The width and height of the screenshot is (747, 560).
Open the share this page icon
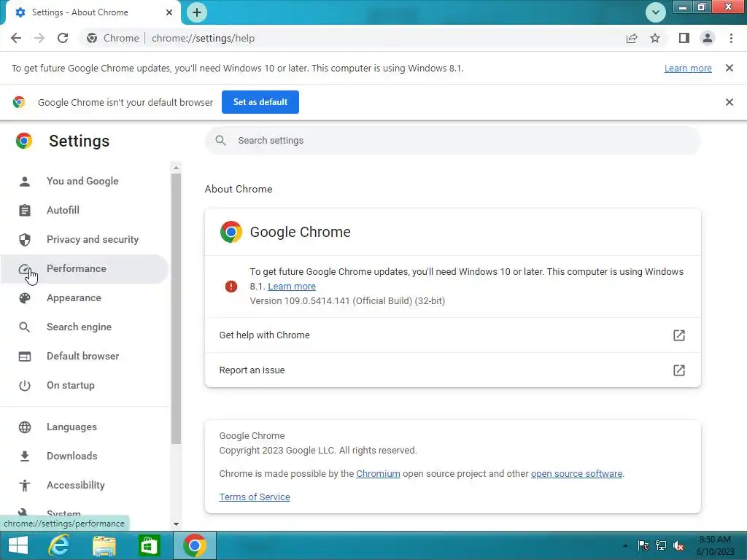click(x=632, y=38)
